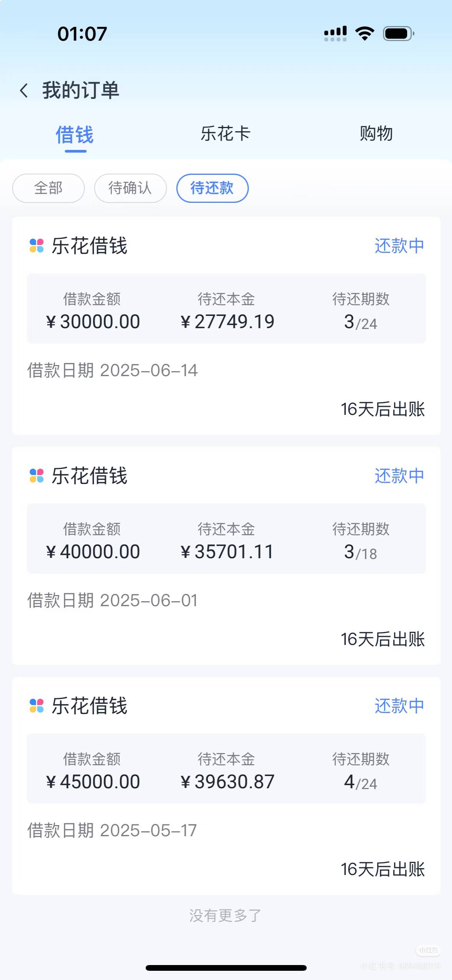Screen dimensions: 452x980
Task: Select the 待确认 filter chip
Action: point(130,188)
